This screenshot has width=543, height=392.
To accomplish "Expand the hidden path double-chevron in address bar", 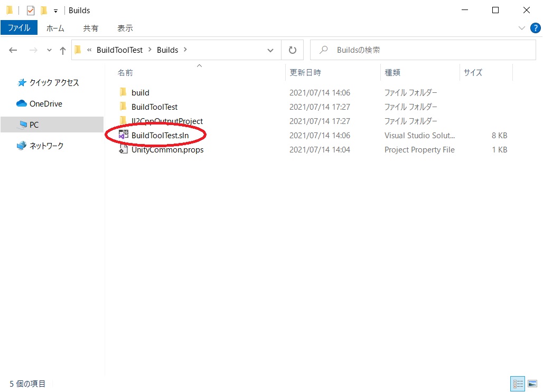I will [89, 50].
